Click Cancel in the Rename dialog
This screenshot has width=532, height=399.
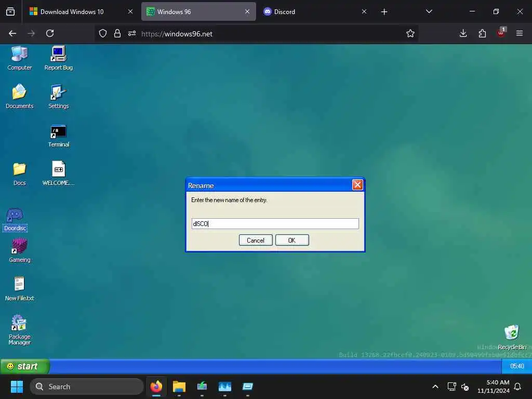coord(256,240)
